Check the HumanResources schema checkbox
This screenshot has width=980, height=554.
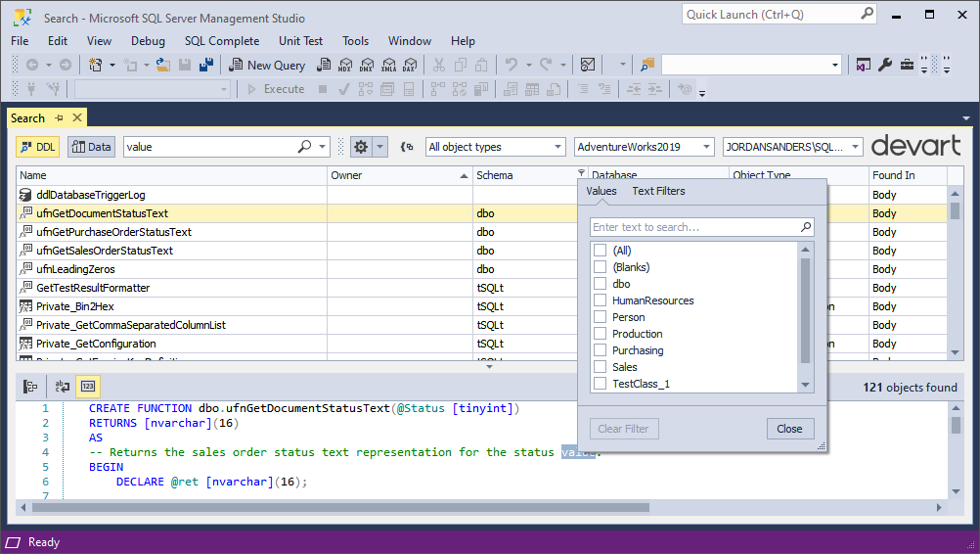click(600, 300)
